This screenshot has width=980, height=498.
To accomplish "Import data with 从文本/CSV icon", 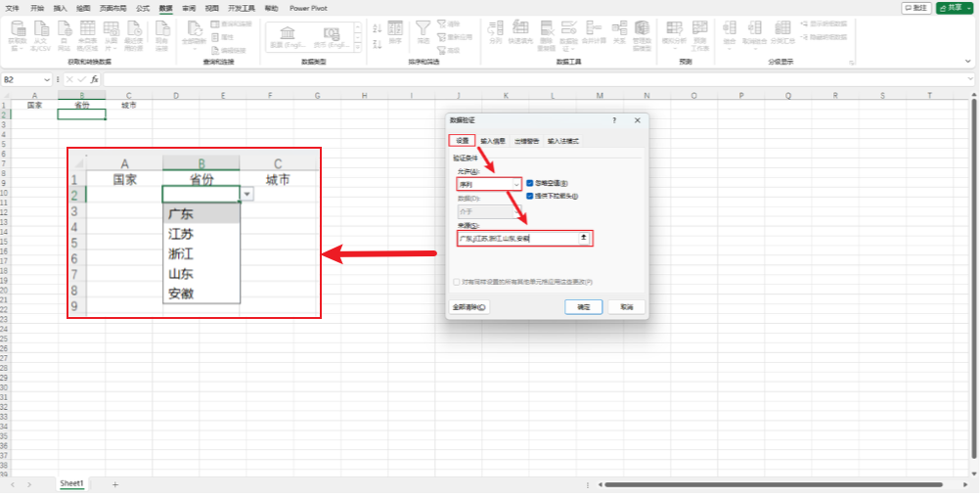I will (x=41, y=34).
